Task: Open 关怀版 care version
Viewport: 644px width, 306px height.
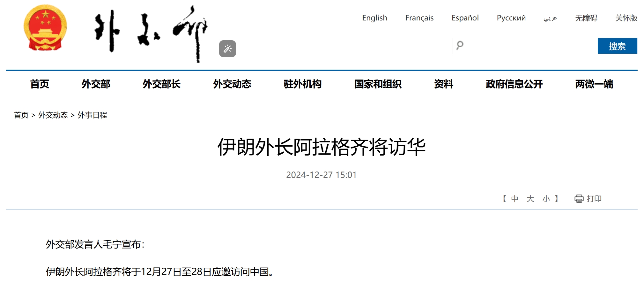Action: pyautogui.click(x=626, y=18)
